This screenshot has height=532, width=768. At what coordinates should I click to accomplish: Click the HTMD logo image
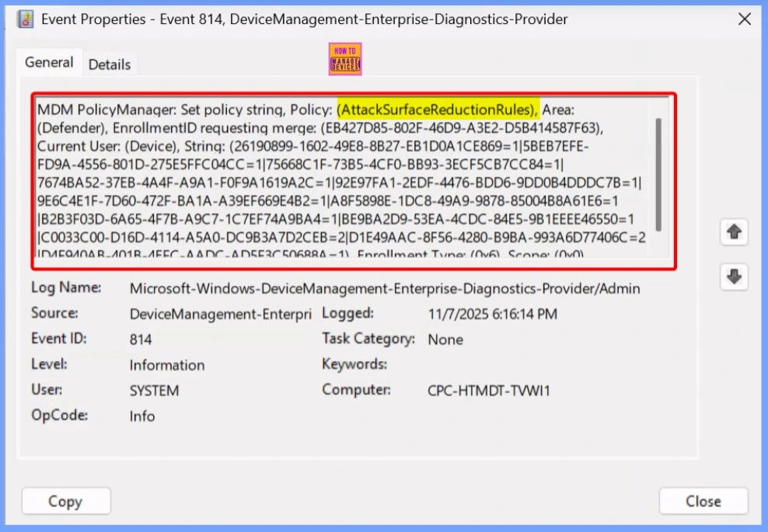344,58
